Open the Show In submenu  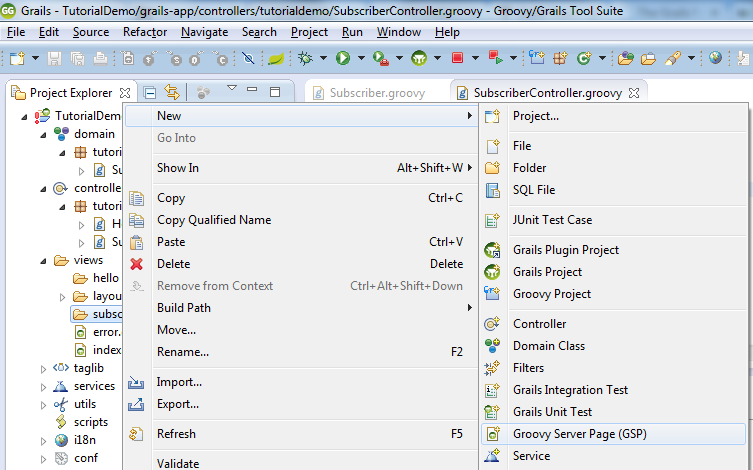[301, 168]
